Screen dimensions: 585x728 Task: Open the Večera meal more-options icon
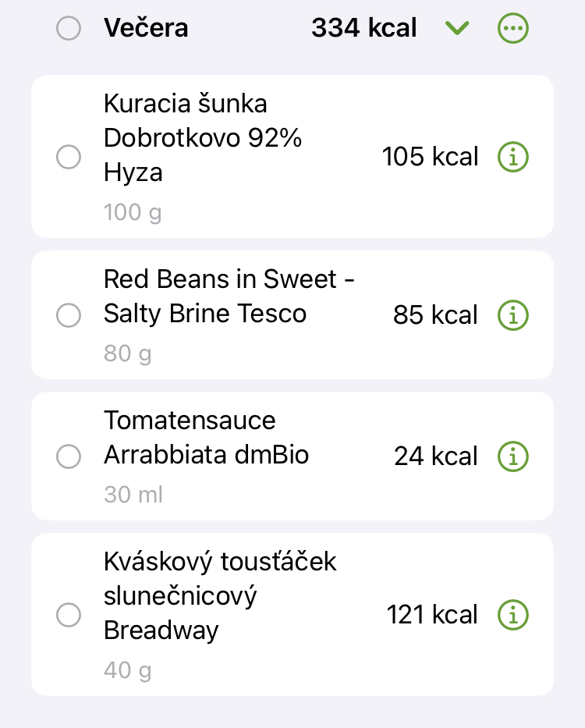pyautogui.click(x=512, y=29)
